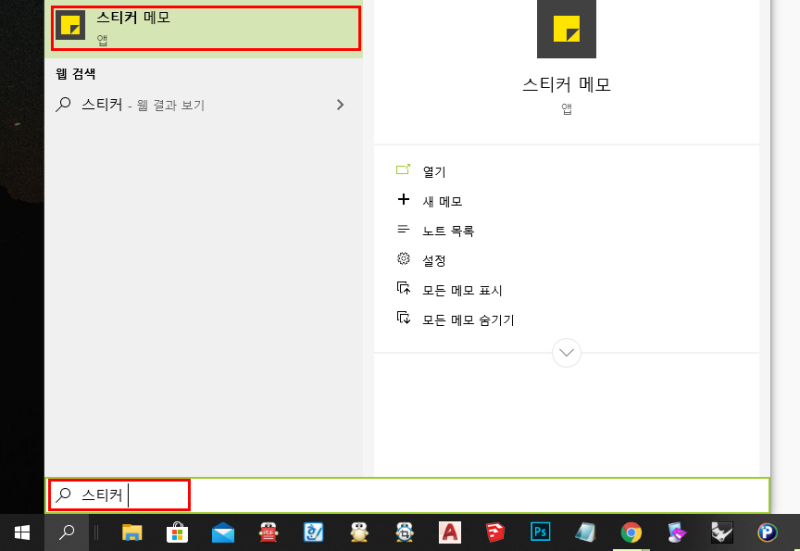Open the dark grey tool app on taskbar

pos(722,533)
